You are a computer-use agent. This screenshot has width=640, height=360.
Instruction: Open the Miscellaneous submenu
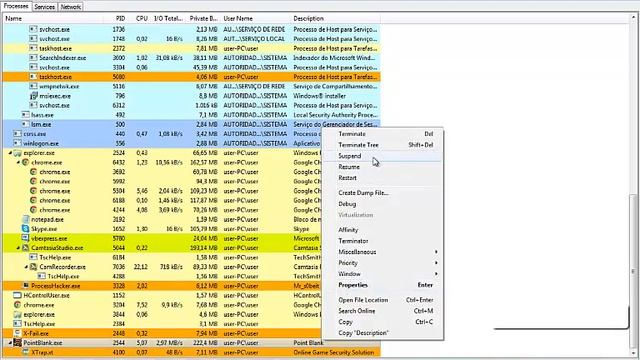(x=382, y=252)
